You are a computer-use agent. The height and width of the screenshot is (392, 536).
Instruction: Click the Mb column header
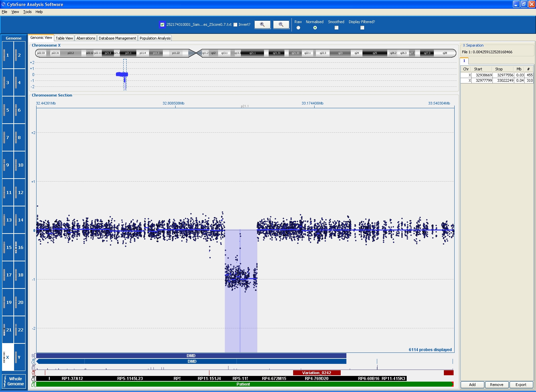click(x=519, y=69)
